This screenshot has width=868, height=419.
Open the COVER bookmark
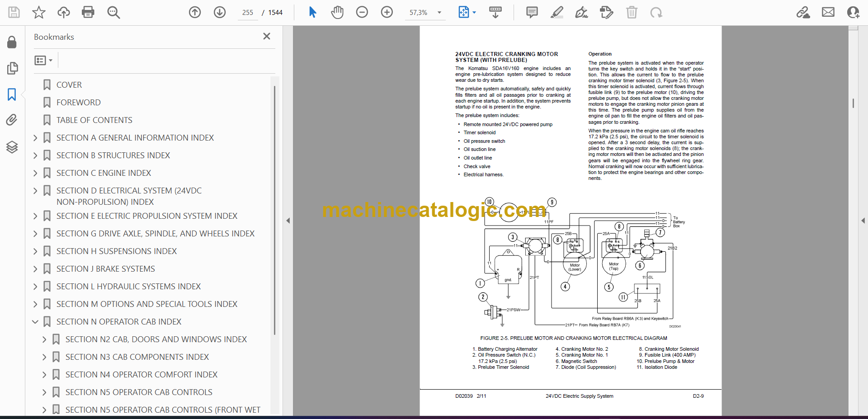(x=69, y=85)
